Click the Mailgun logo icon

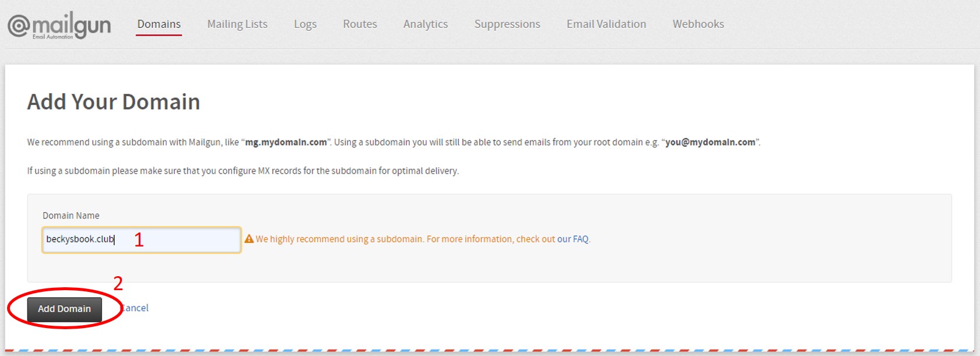tap(59, 26)
